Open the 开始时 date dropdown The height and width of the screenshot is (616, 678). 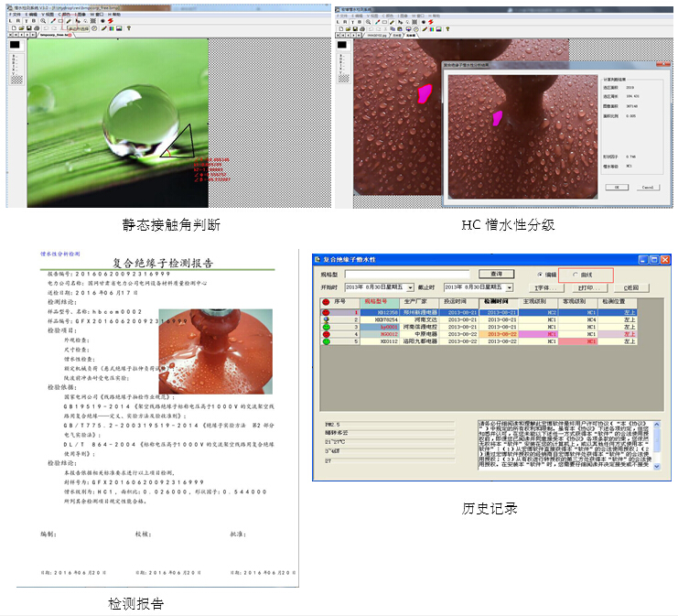411,286
